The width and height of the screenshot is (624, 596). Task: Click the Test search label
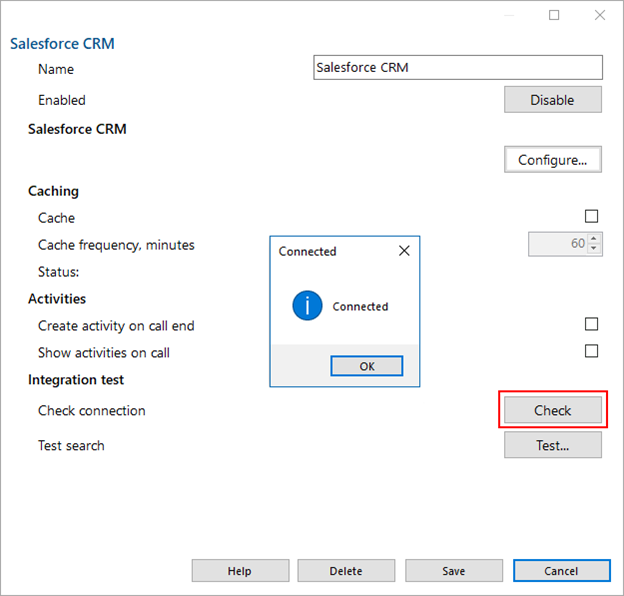[71, 445]
